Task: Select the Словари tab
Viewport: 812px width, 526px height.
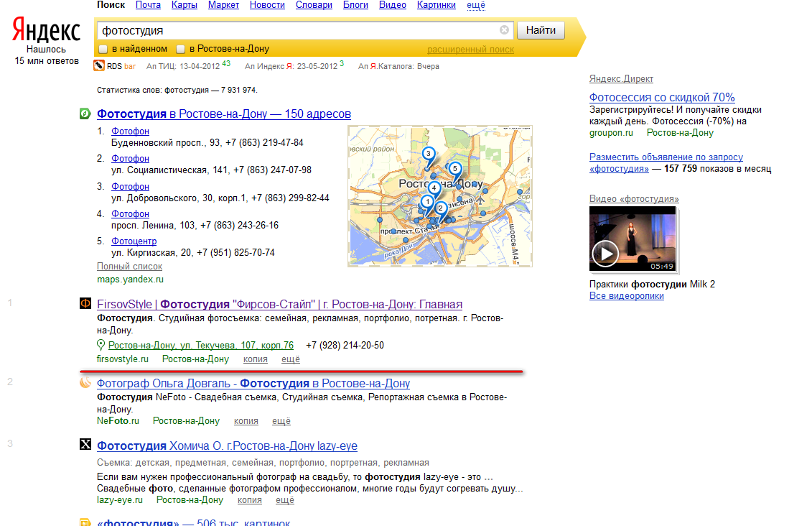Action: pyautogui.click(x=314, y=5)
